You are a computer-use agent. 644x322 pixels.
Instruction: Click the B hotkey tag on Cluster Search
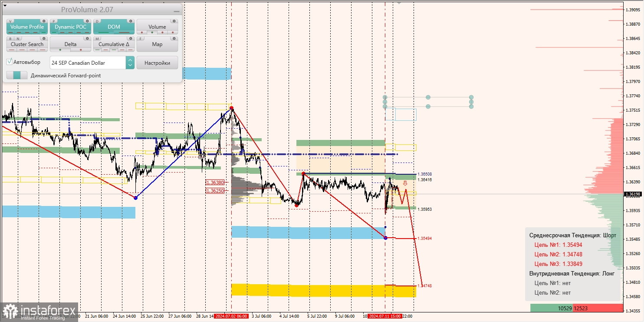pyautogui.click(x=10, y=39)
